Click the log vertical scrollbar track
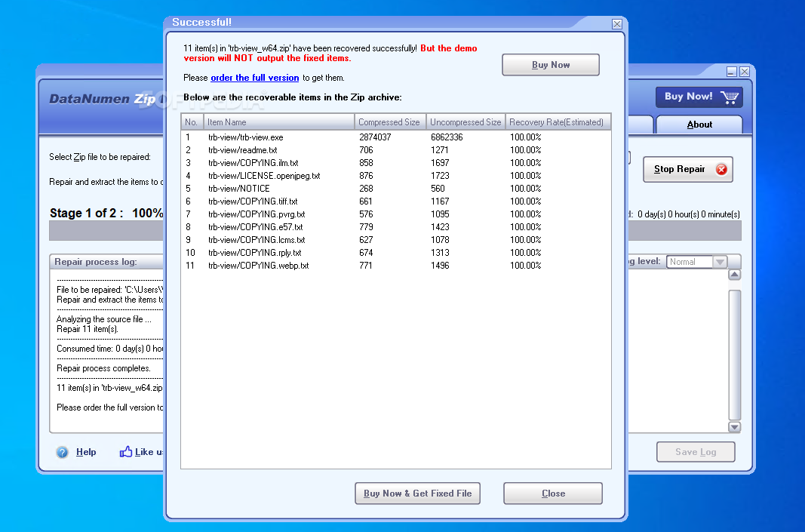The image size is (805, 532). coord(735,355)
